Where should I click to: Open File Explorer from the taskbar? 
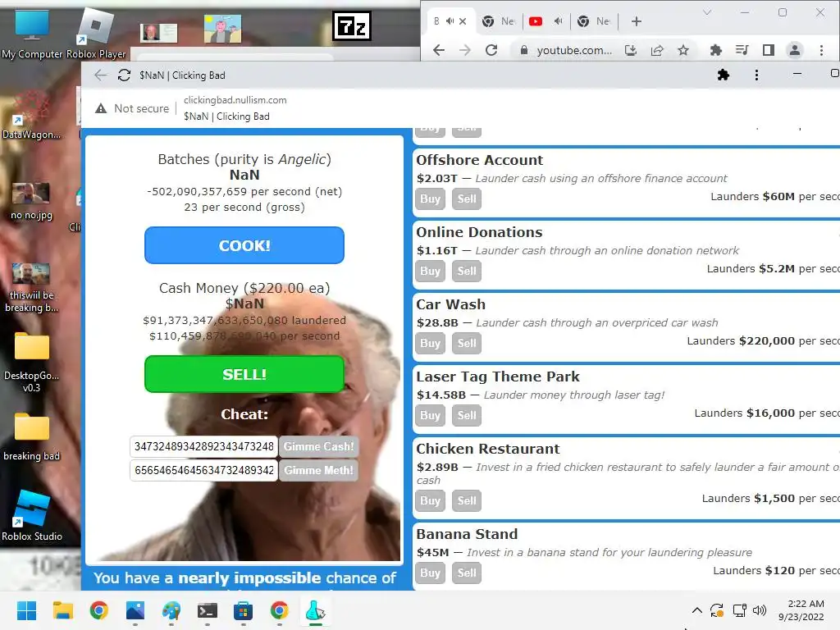pos(62,610)
